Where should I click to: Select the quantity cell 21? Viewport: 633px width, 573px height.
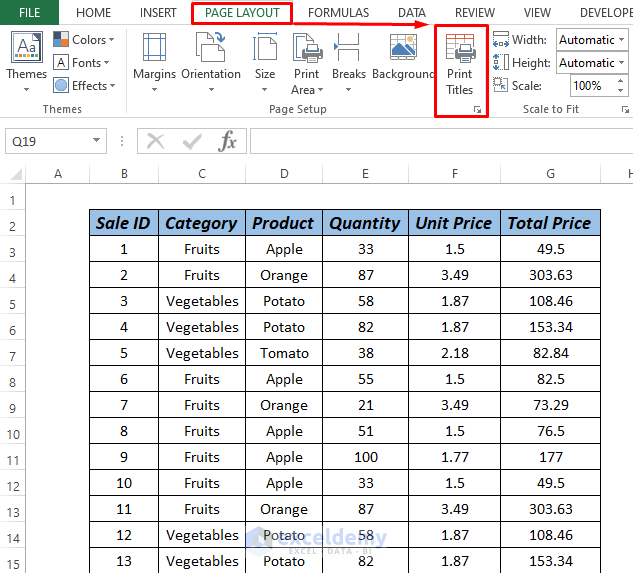pyautogui.click(x=365, y=405)
